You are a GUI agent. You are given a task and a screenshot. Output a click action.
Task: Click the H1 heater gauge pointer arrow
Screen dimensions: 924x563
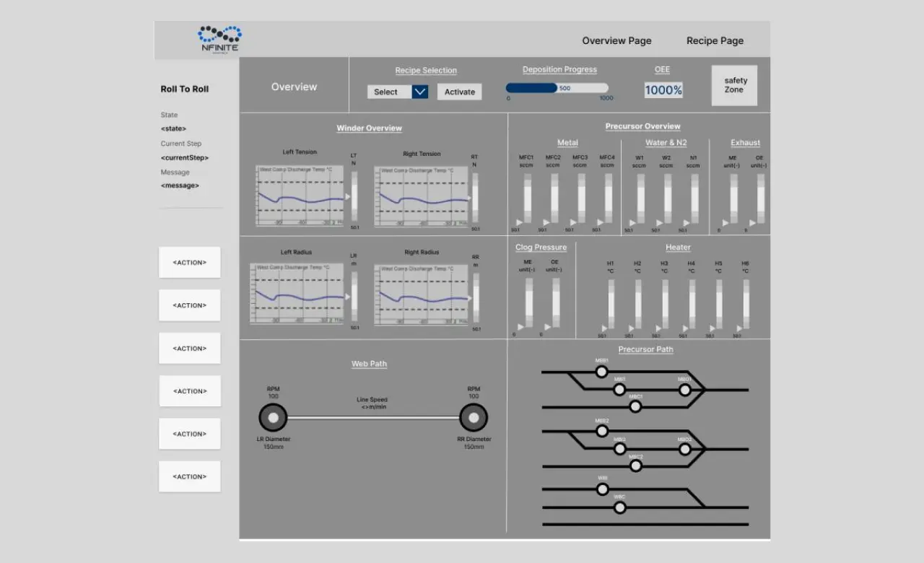[604, 328]
